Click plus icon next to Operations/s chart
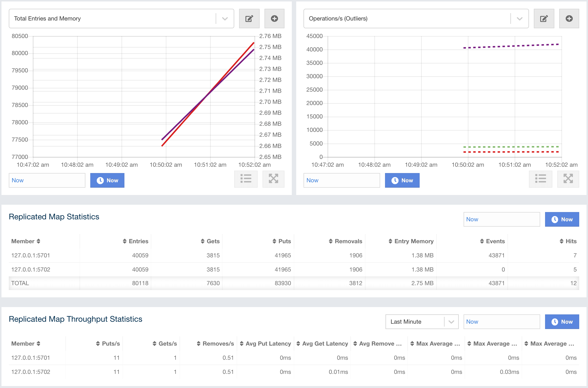 [569, 19]
